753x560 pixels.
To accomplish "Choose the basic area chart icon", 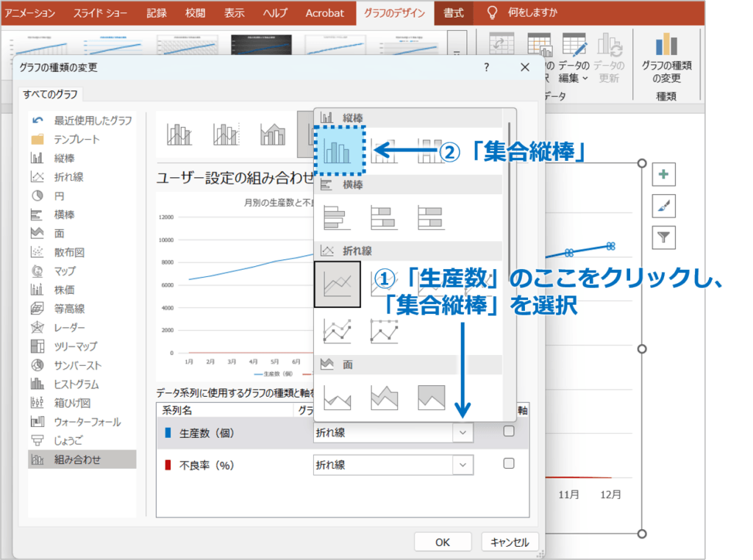I will (337, 398).
